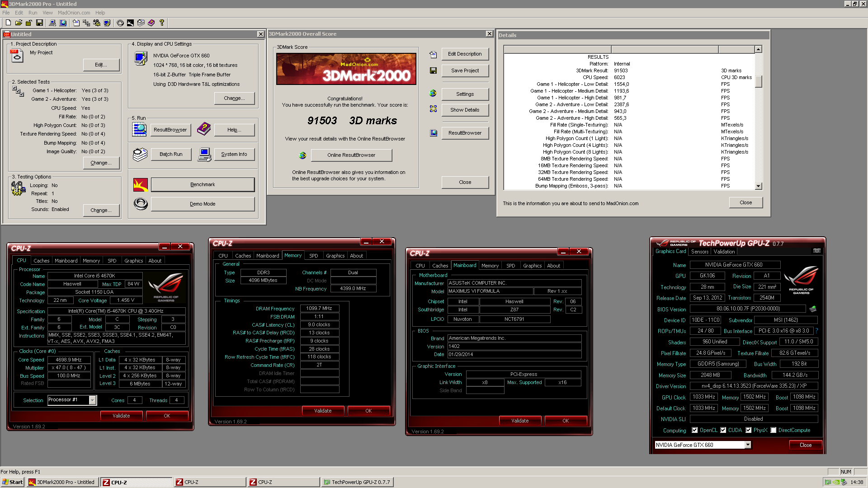Click the GPU-Z screenshot camera icon

point(816,251)
